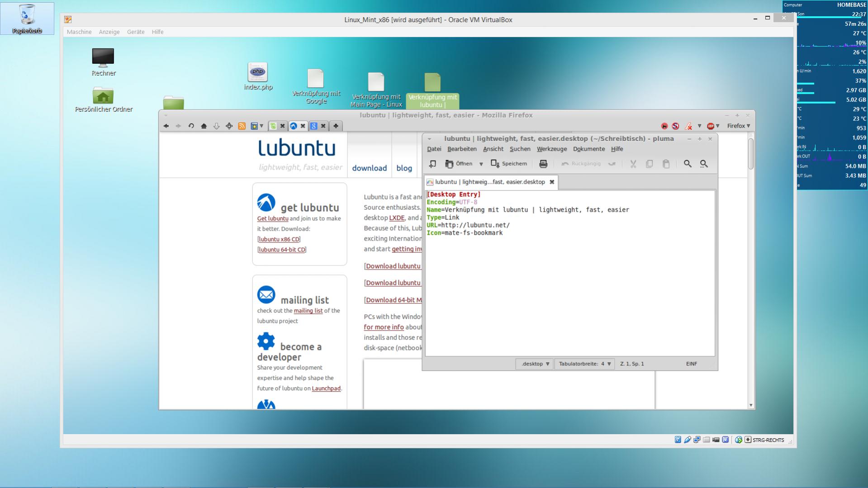Create a new document in pluma
This screenshot has height=488, width=868.
tap(433, 164)
